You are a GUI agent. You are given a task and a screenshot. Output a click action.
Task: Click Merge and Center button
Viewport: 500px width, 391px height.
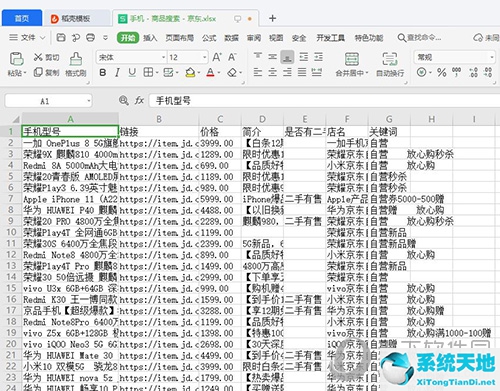pos(351,64)
